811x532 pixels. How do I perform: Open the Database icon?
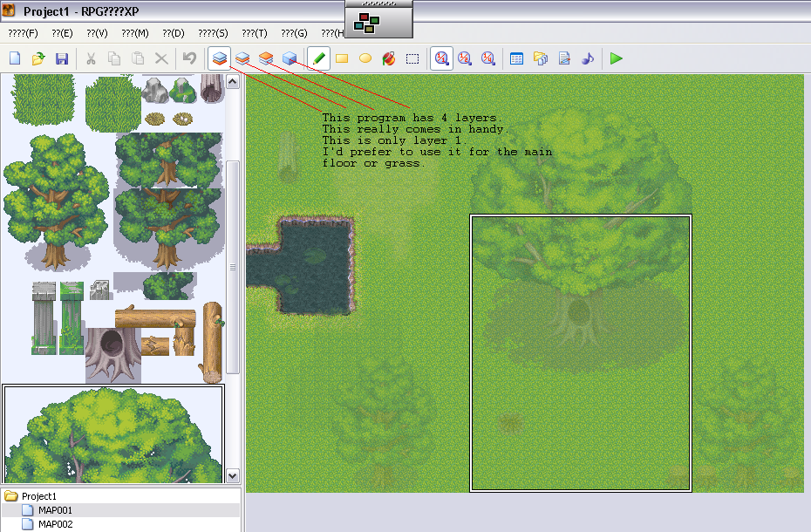517,58
